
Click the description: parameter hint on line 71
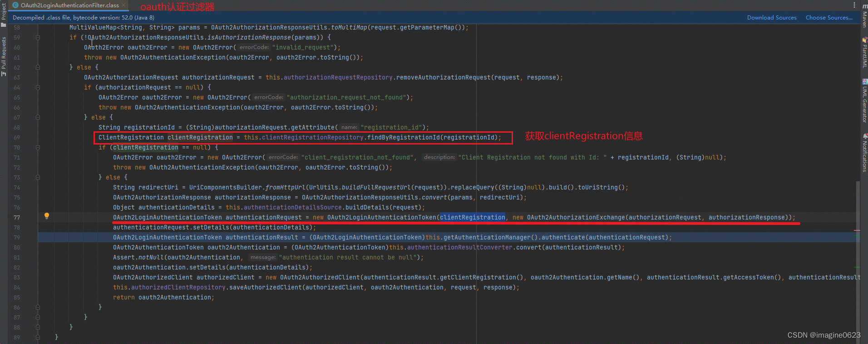click(439, 157)
